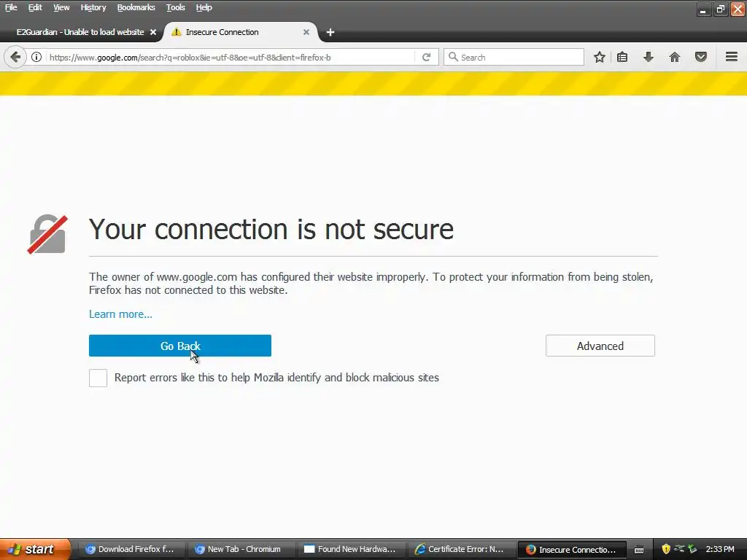747x560 pixels.
Task: Switch to the E2Guardian - Unable to load website tab
Action: 80,32
